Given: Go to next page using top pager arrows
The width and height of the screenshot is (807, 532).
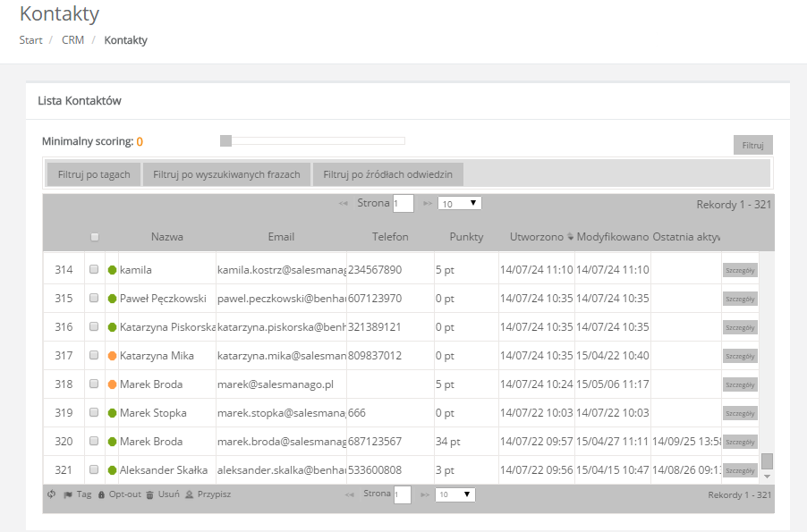Looking at the screenshot, I should (x=427, y=204).
